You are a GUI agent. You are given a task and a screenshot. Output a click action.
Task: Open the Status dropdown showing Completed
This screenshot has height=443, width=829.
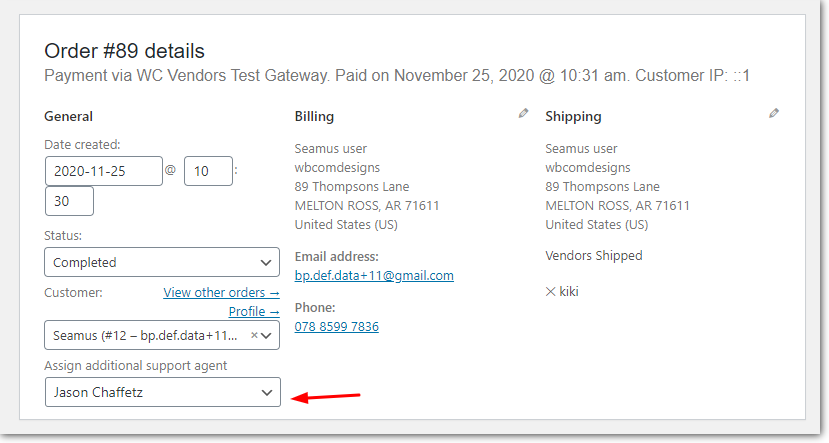pyautogui.click(x=162, y=262)
